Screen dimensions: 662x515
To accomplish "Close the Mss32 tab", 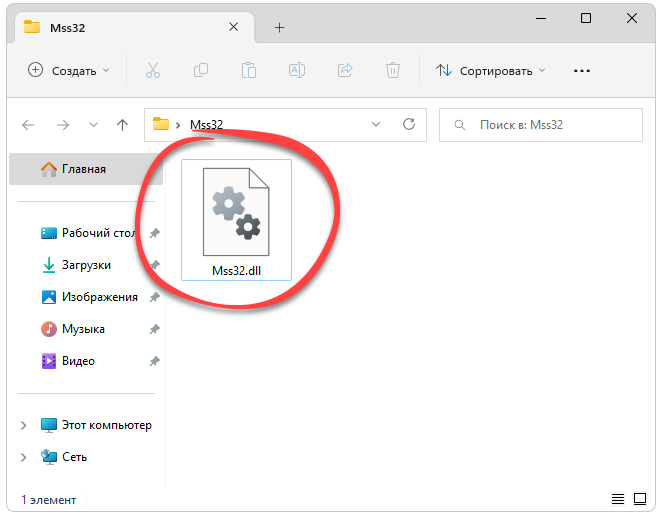I will (233, 27).
